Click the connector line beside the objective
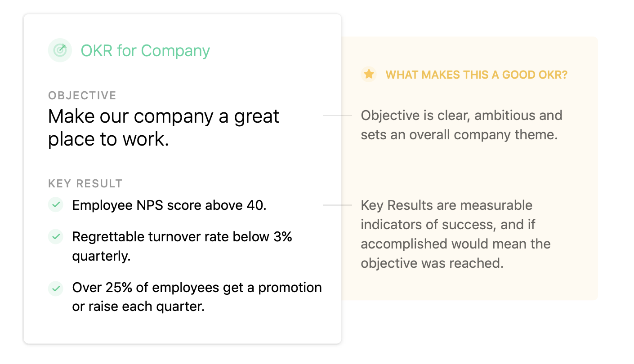The width and height of the screenshot is (634, 364). [x=337, y=115]
